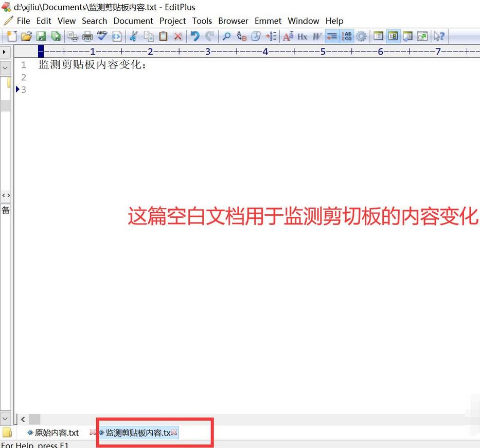Open Preferences with the gear icon

point(361,36)
